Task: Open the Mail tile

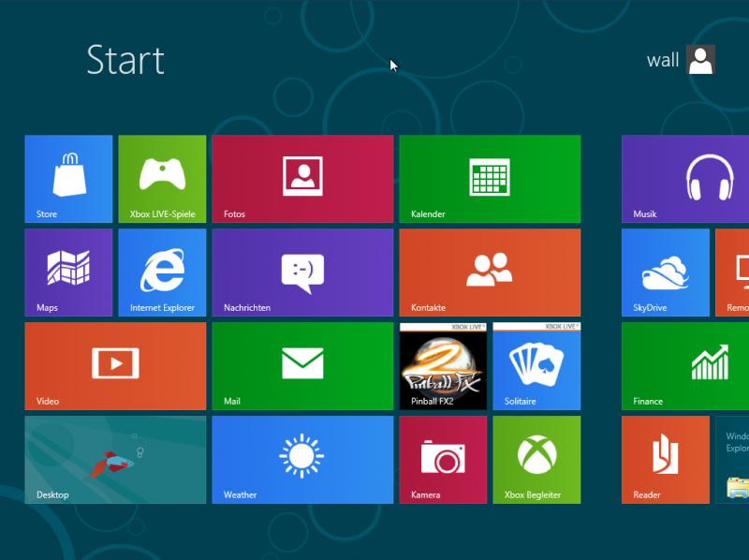Action: click(x=302, y=366)
